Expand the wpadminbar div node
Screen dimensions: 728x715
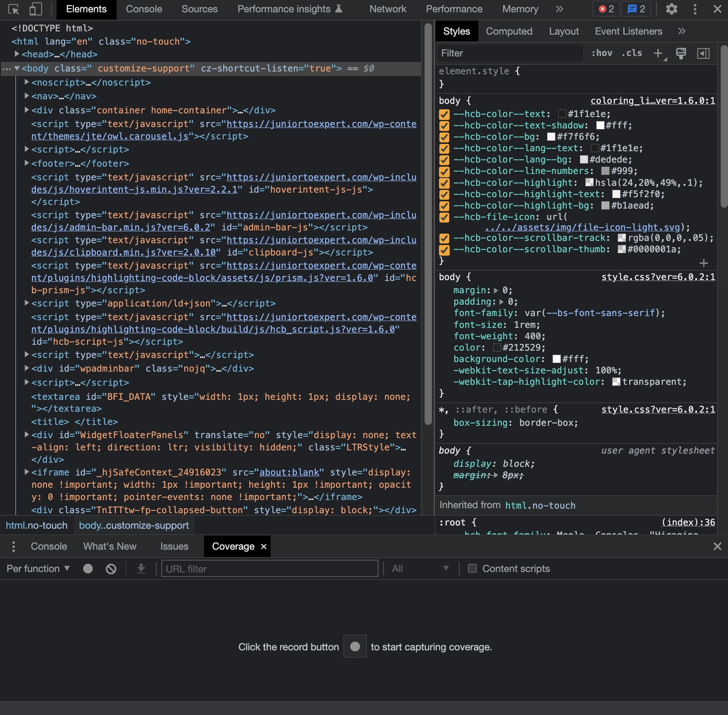pos(27,368)
